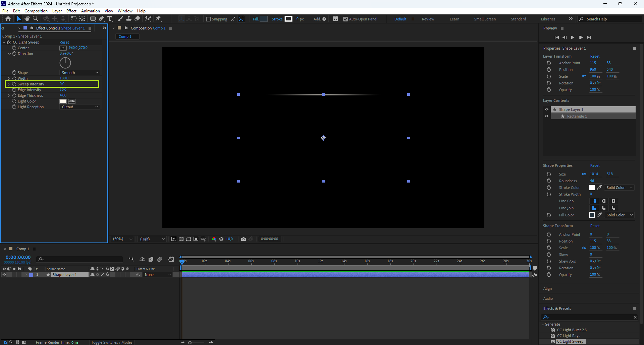Switch to the Review workspace
Image resolution: width=644 pixels, height=345 pixels.
428,19
